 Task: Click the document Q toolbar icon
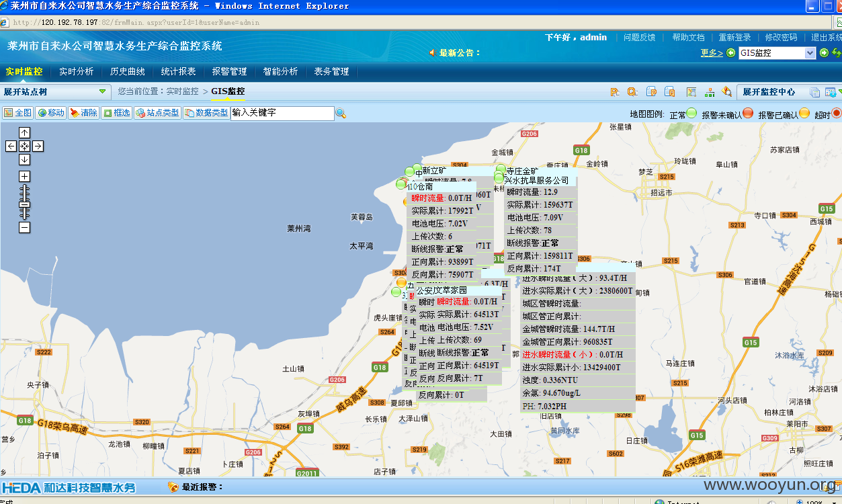pos(669,92)
